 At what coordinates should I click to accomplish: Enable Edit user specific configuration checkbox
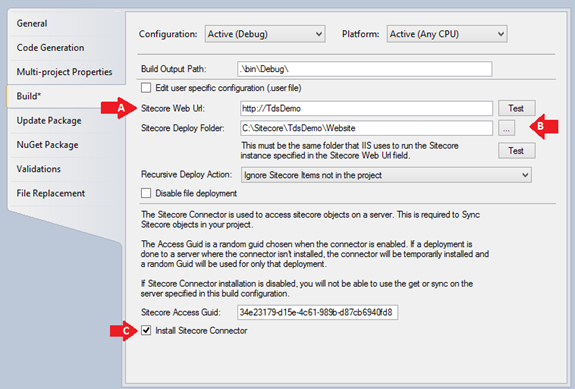pos(146,88)
